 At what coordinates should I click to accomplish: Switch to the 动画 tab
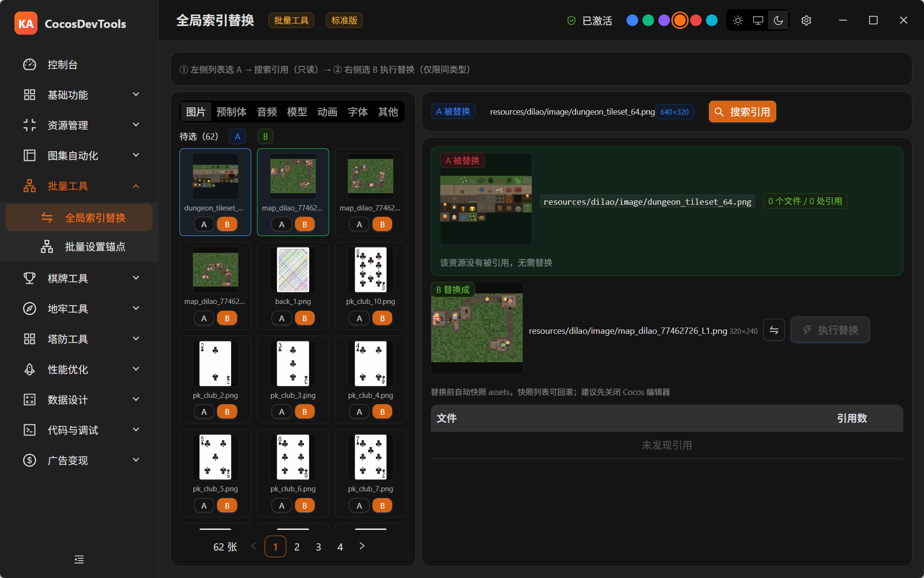point(327,112)
